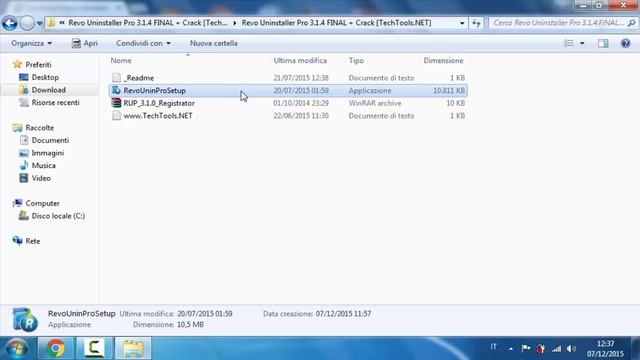Open recent locations dropdown beside navigation arrows
The width and height of the screenshot is (640, 360).
(x=40, y=23)
